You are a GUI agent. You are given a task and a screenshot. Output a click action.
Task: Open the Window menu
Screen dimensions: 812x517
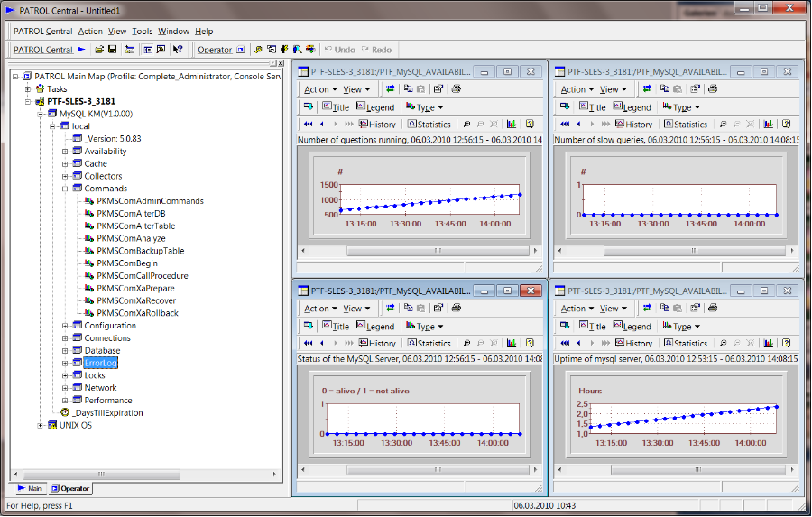[173, 31]
